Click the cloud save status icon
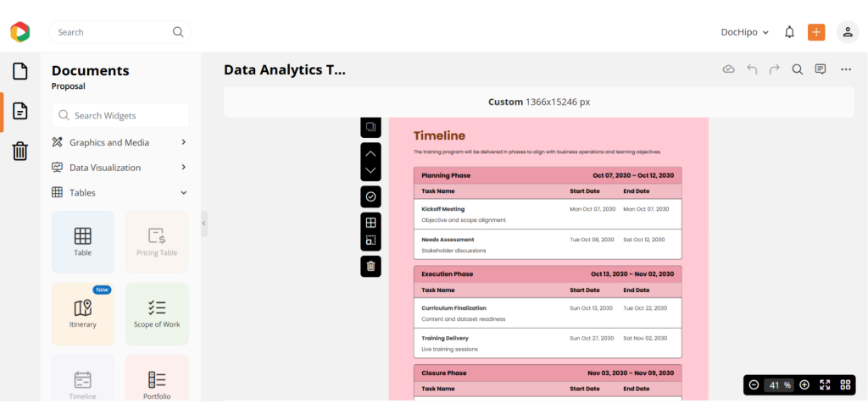 [728, 69]
